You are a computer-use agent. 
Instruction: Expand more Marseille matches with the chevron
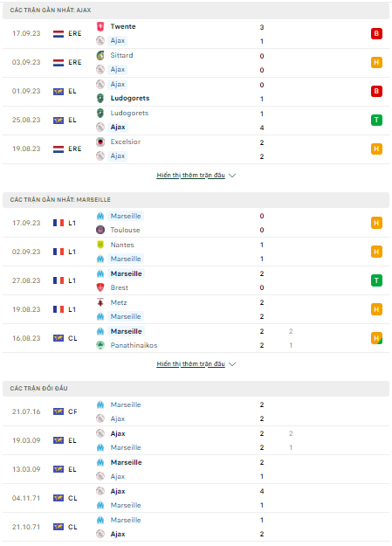(x=232, y=364)
